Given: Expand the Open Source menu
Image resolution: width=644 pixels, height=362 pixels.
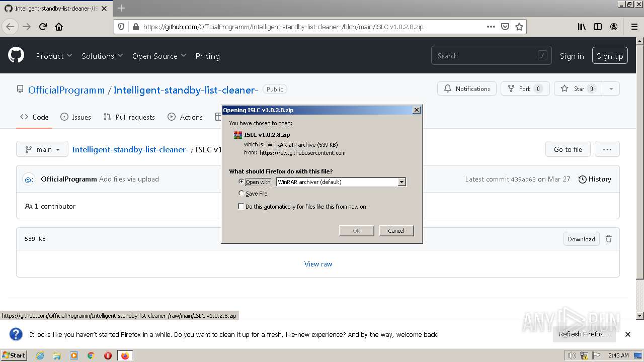Looking at the screenshot, I should (159, 56).
